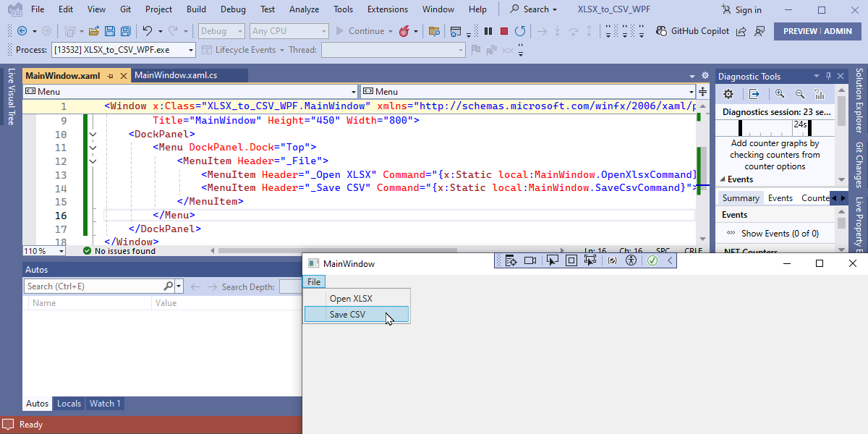
Task: Click the green checkmark Hot Reload status icon
Action: coord(652,260)
